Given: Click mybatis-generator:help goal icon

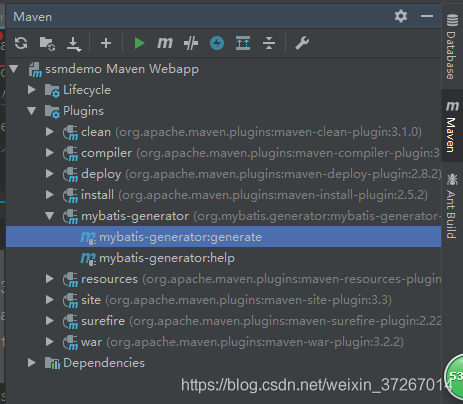Looking at the screenshot, I should (88, 258).
